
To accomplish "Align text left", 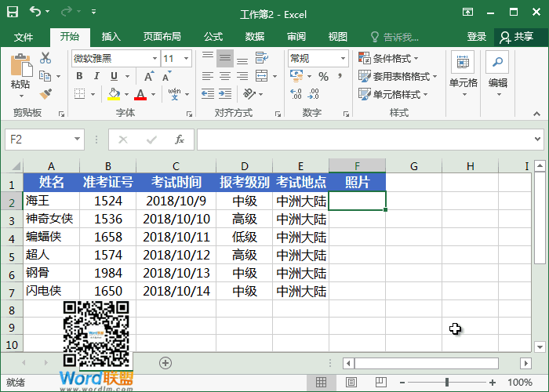I will point(208,76).
